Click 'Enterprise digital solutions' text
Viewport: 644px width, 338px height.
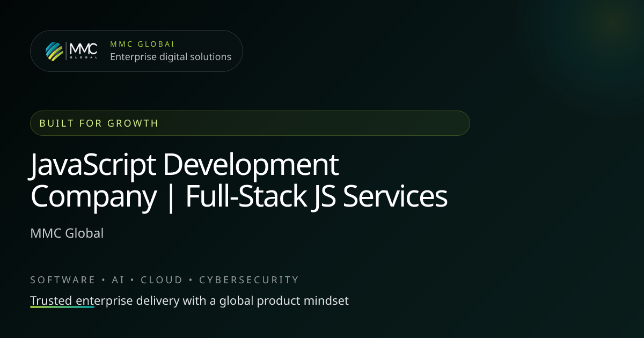coord(171,57)
